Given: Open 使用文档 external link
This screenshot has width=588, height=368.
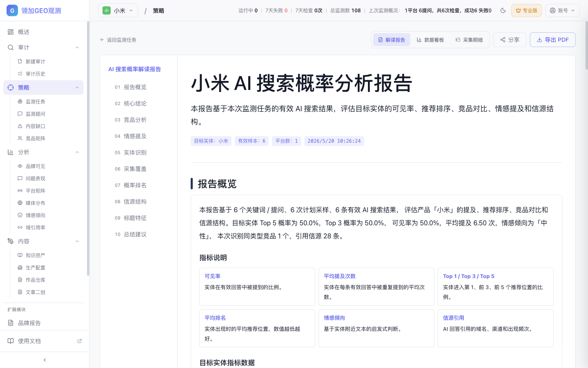Looking at the screenshot, I should point(45,341).
